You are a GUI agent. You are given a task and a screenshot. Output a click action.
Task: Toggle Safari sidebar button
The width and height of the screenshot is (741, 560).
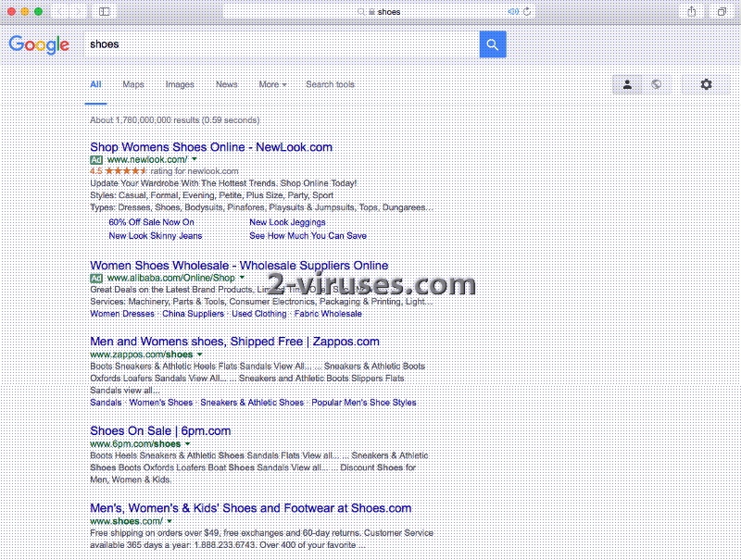(105, 12)
